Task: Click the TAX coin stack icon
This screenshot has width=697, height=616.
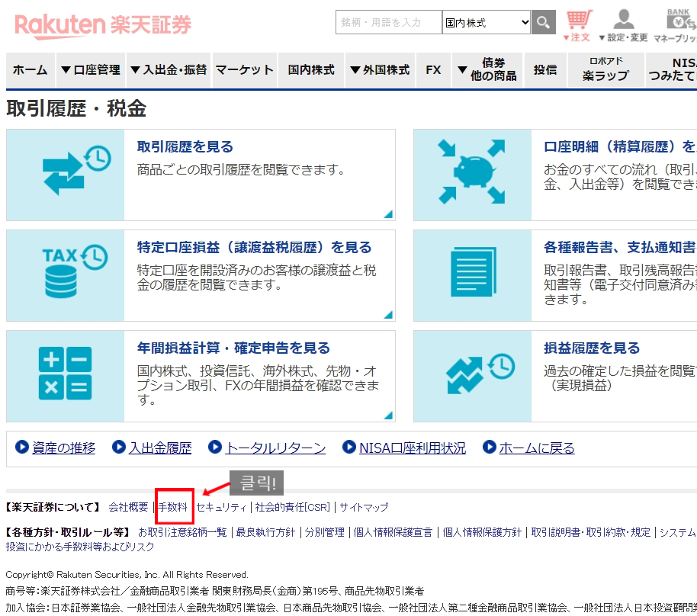Action: click(75, 271)
